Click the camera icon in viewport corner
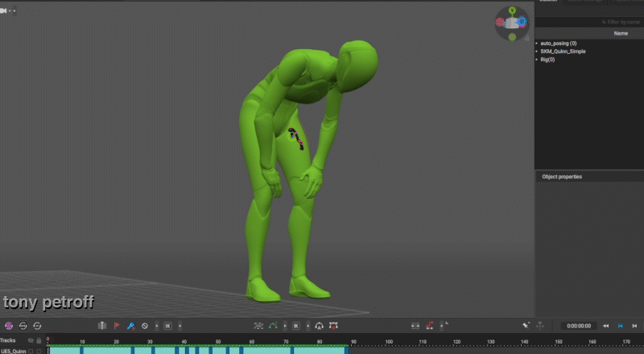The height and width of the screenshot is (354, 644). click(5, 11)
